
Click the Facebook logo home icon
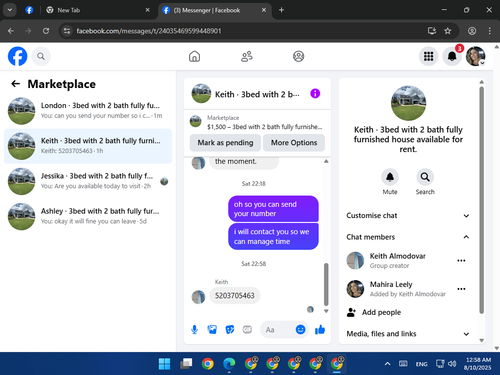pos(17,56)
